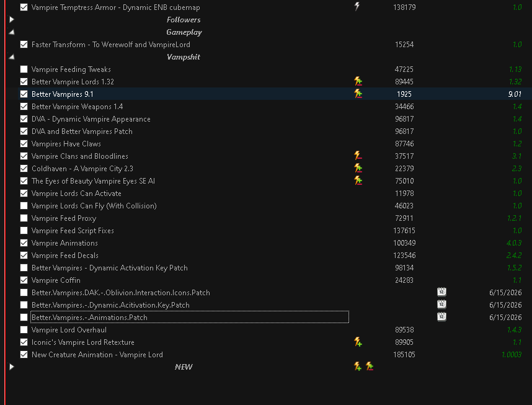Click lightning conflict icon on Vampire Clans and Bloodlines

pyautogui.click(x=358, y=156)
